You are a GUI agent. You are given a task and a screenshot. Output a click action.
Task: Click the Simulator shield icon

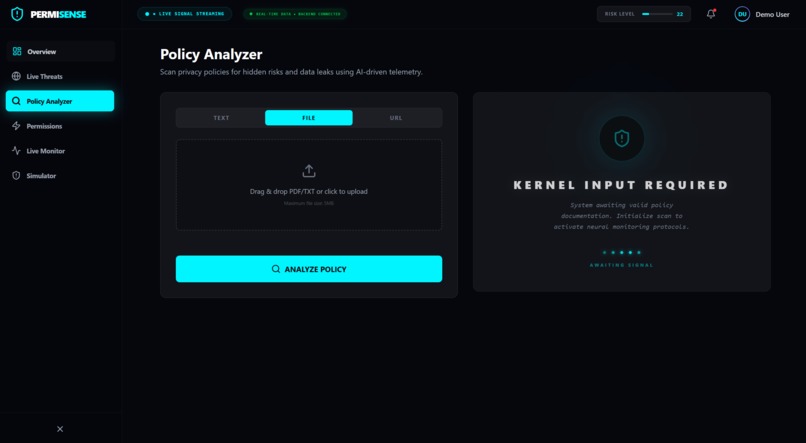[x=16, y=176]
